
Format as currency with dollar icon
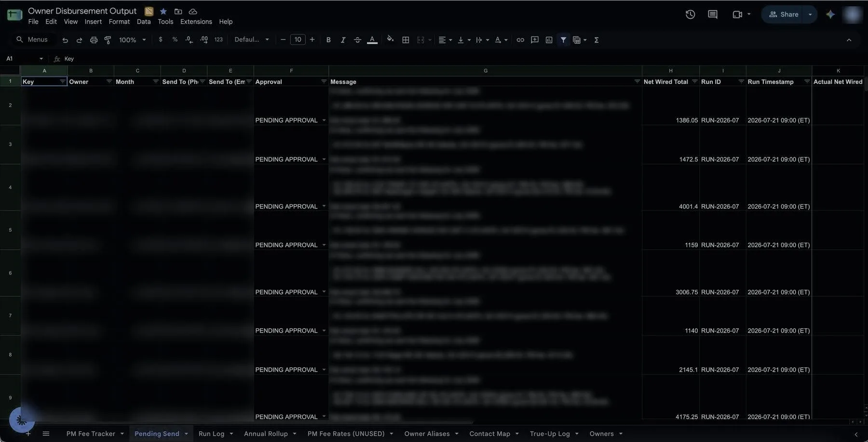pos(161,40)
